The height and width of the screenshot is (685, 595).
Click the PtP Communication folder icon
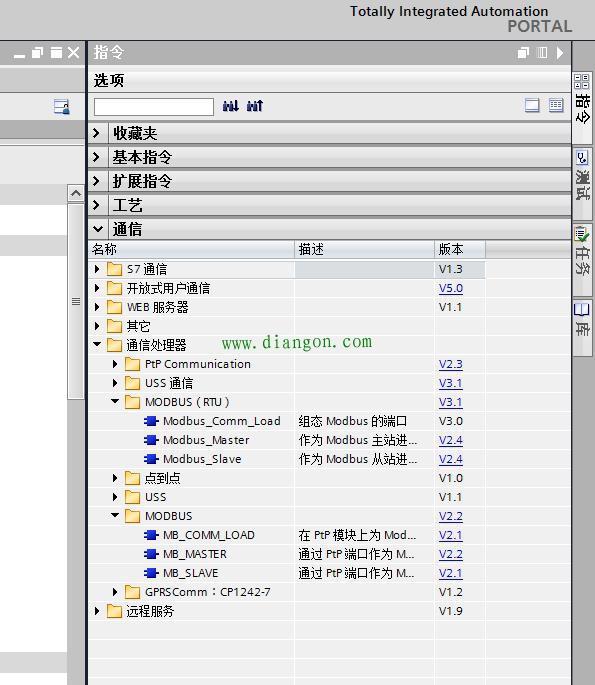click(x=132, y=364)
